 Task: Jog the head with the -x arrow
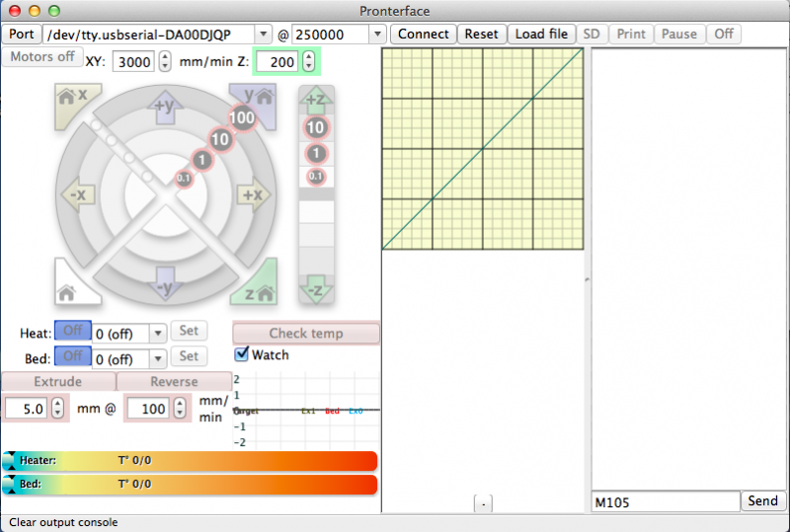(x=76, y=193)
